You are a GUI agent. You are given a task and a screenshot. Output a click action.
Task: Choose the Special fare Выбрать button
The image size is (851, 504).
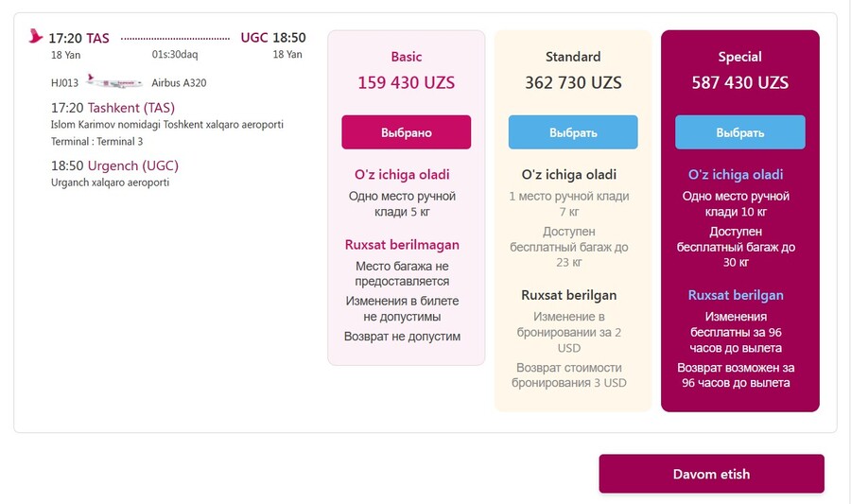739,131
